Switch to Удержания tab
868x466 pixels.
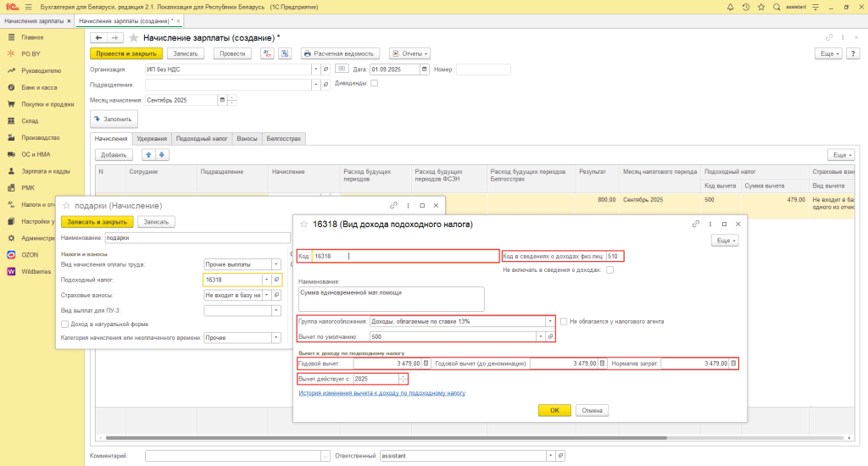point(152,139)
